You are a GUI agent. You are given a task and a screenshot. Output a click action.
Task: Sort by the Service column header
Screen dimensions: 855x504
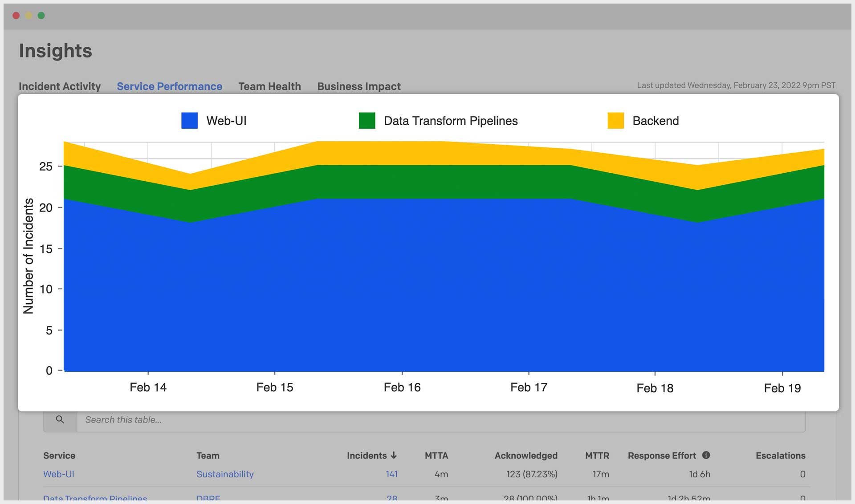[59, 455]
